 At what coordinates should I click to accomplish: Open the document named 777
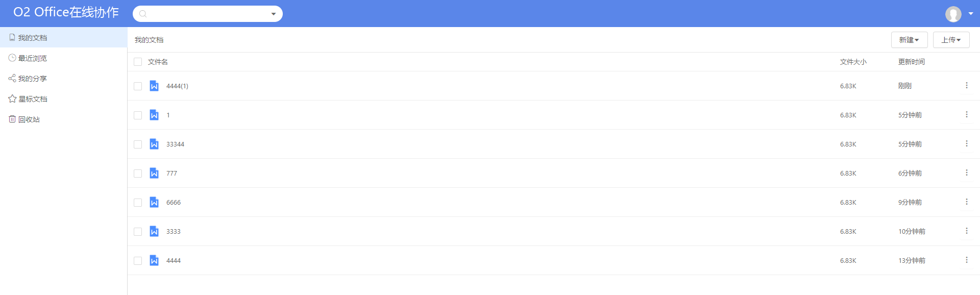(171, 174)
